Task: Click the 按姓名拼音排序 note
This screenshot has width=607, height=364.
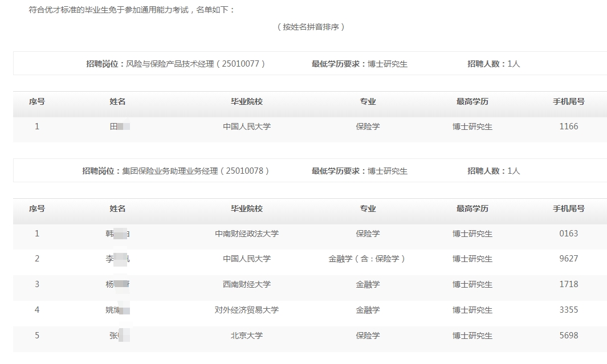Action: pos(311,27)
